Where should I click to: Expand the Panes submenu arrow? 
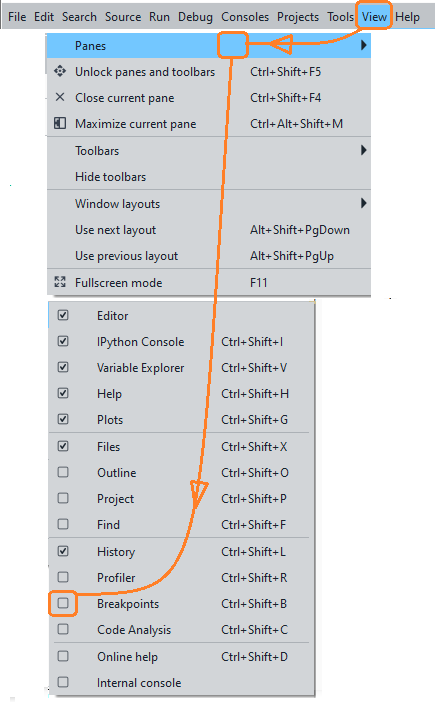point(364,45)
